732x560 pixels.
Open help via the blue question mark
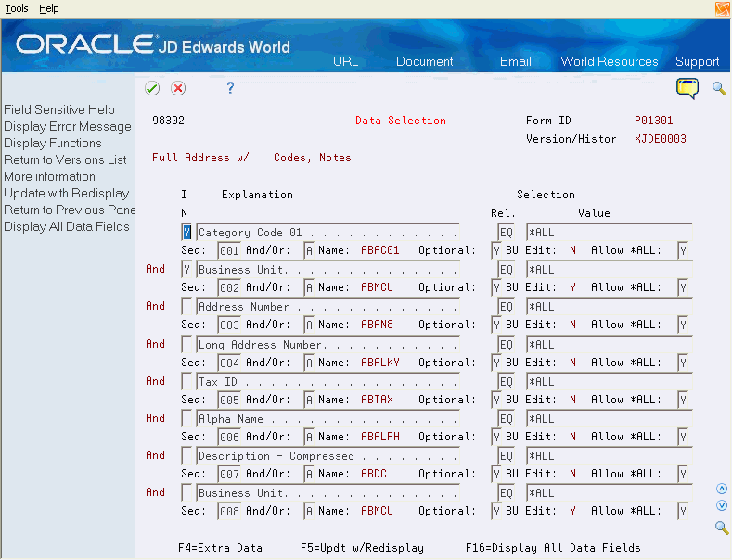point(230,88)
